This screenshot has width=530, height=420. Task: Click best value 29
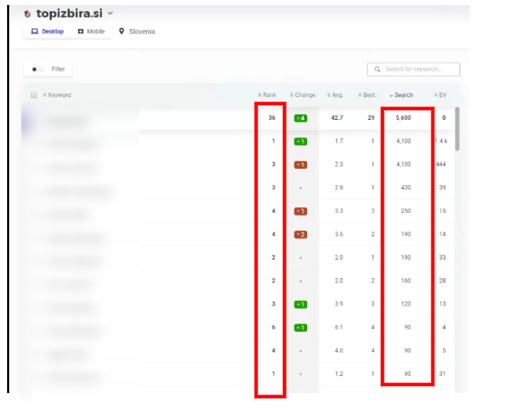pyautogui.click(x=371, y=118)
